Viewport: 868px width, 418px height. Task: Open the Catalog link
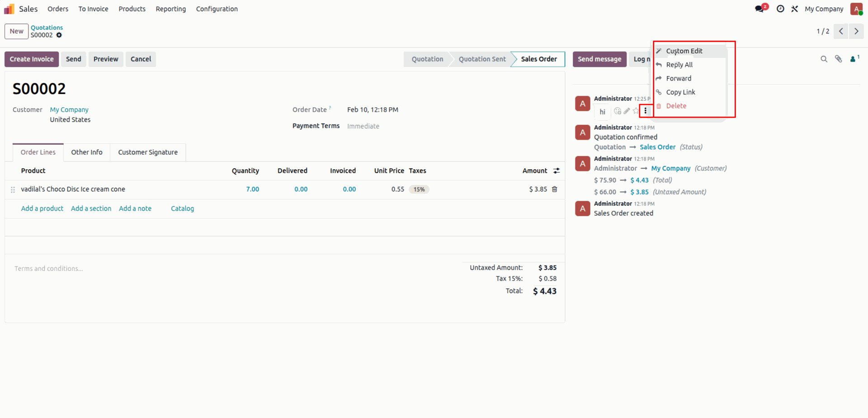[182, 209]
